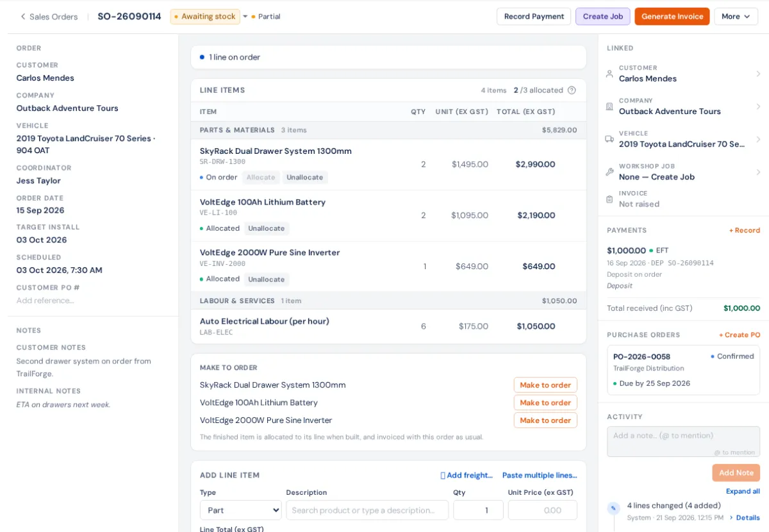Make to order VoltEdge 100Ah Lithium Battery
This screenshot has width=769, height=532.
pyautogui.click(x=545, y=403)
